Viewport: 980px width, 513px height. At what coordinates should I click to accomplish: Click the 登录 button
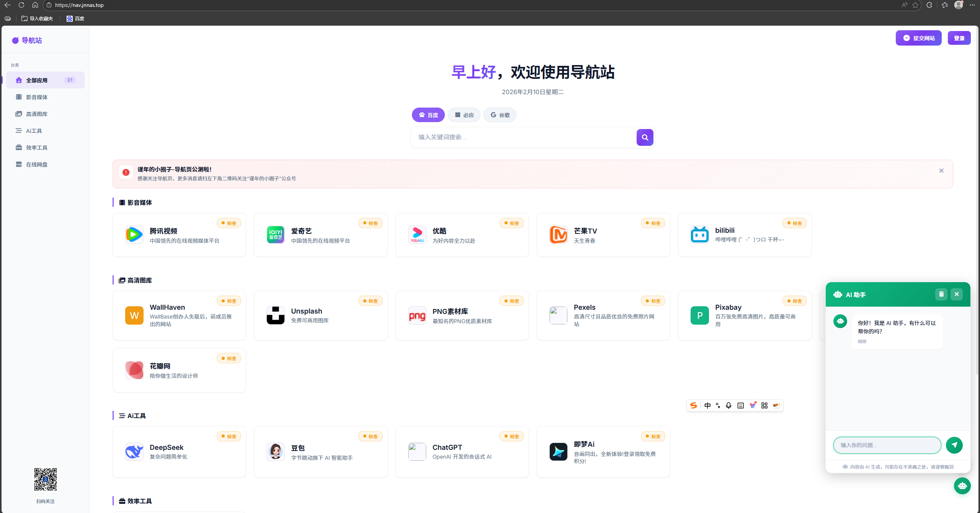959,38
